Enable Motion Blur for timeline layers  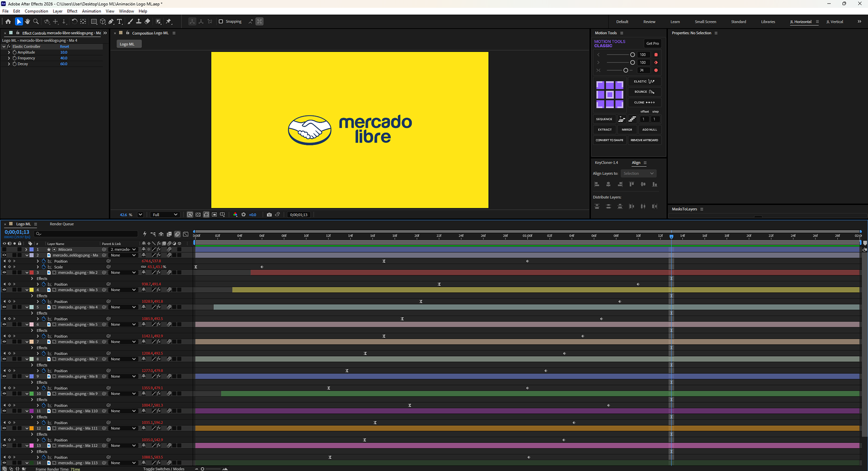click(178, 234)
